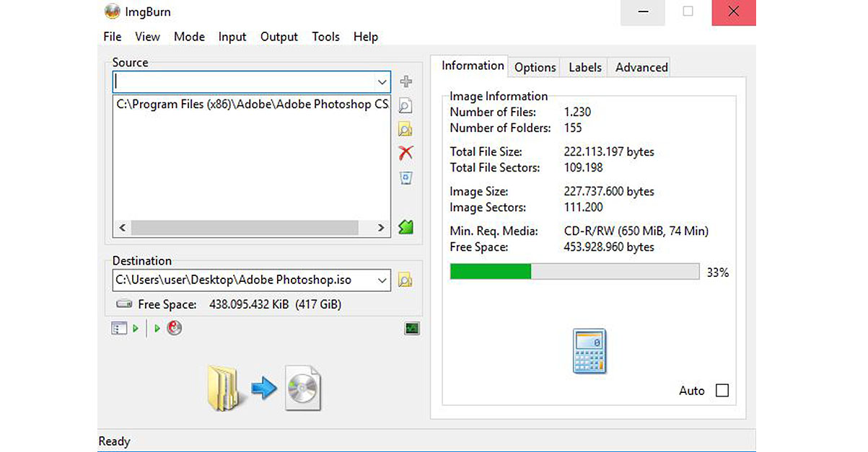This screenshot has width=868, height=452.
Task: Open the Advanced tab
Action: (x=639, y=66)
